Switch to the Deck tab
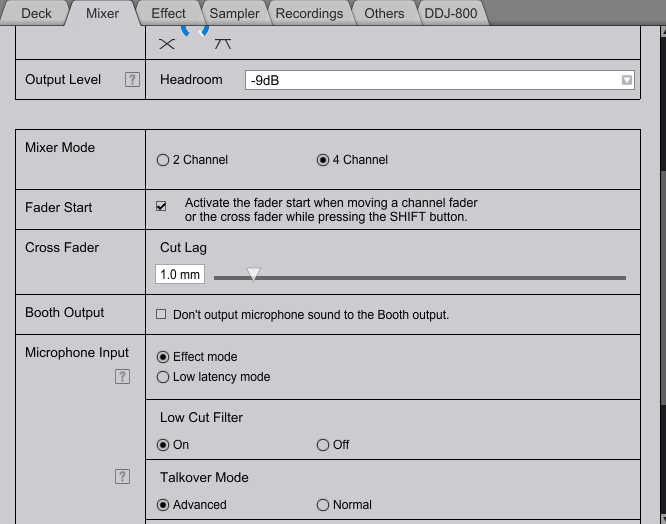The image size is (666, 524). pyautogui.click(x=36, y=13)
